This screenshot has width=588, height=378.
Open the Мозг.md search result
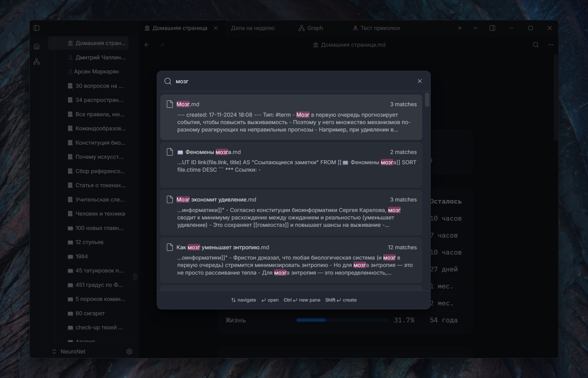pyautogui.click(x=291, y=117)
